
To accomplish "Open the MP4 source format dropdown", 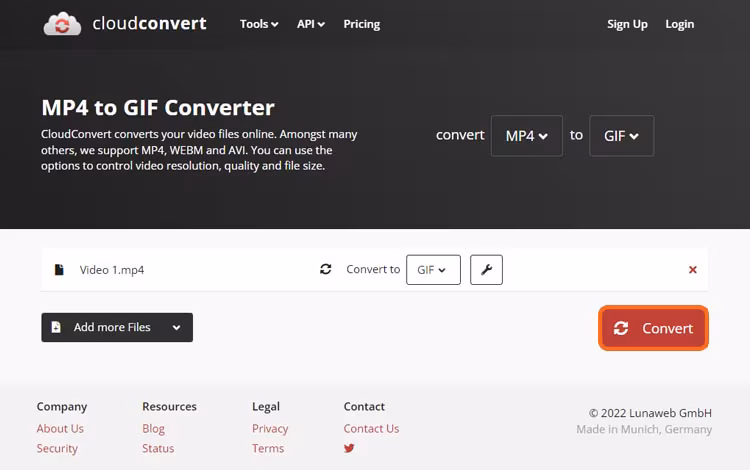I will [x=527, y=136].
